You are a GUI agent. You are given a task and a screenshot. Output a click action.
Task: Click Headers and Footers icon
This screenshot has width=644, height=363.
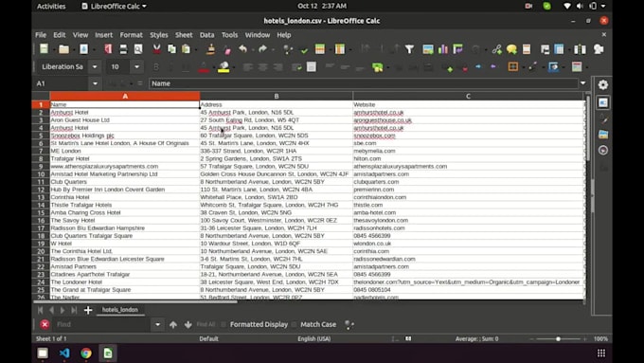coord(527,49)
